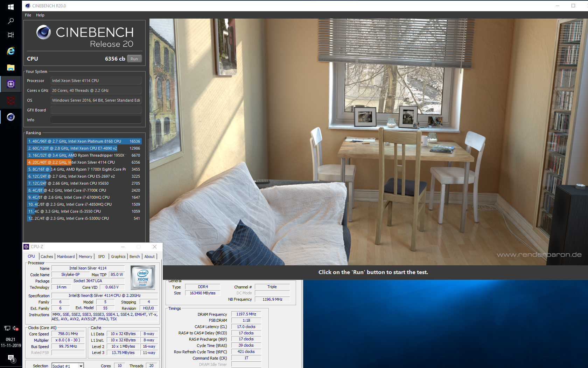Open File Explorer from the taskbar
Screen dimensions: 588x368
[x=11, y=68]
